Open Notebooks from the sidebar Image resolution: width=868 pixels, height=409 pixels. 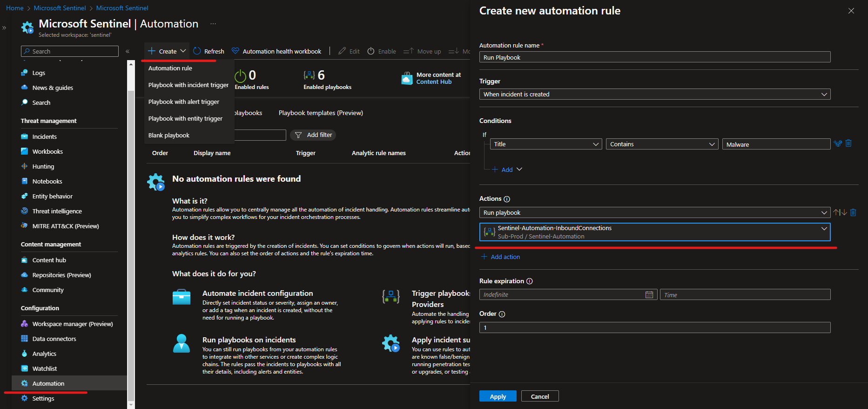coord(47,181)
